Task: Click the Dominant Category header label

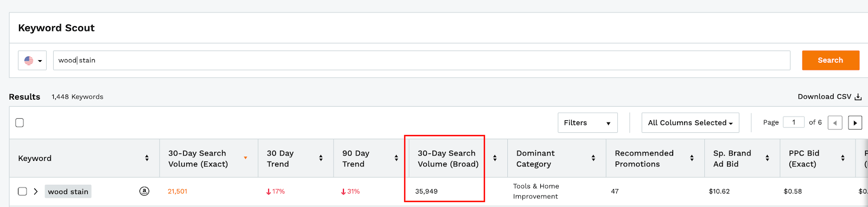Action: coord(535,158)
